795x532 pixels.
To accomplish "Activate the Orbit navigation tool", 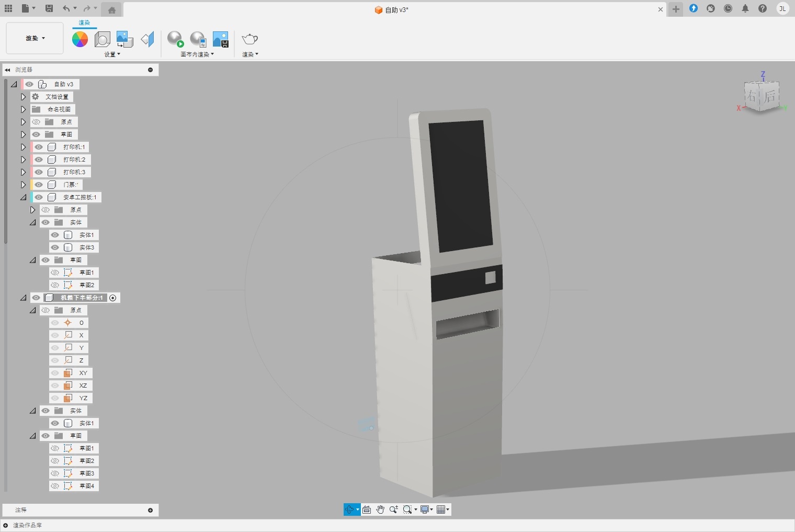I will (x=349, y=510).
